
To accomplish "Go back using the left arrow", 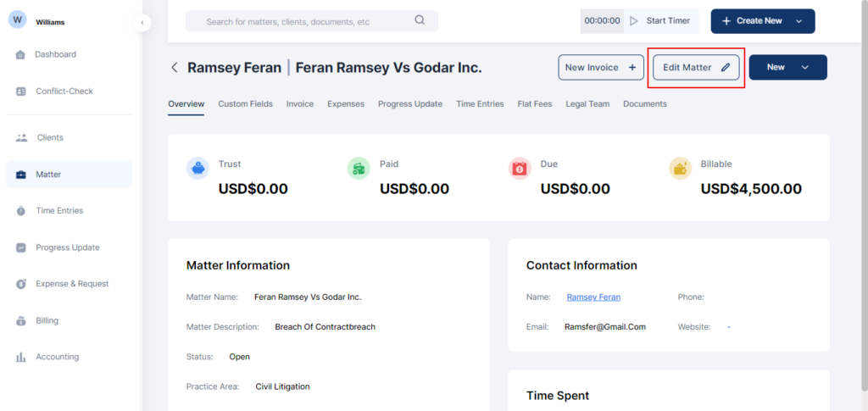I will click(175, 68).
